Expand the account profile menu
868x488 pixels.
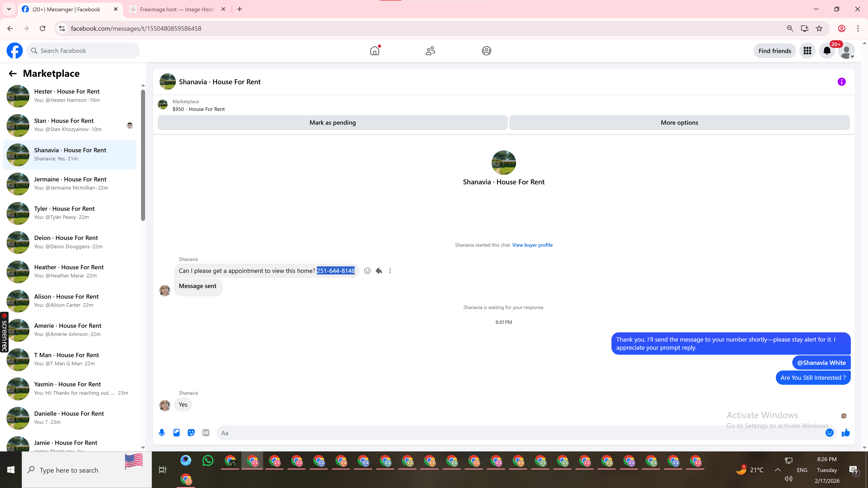(x=847, y=51)
